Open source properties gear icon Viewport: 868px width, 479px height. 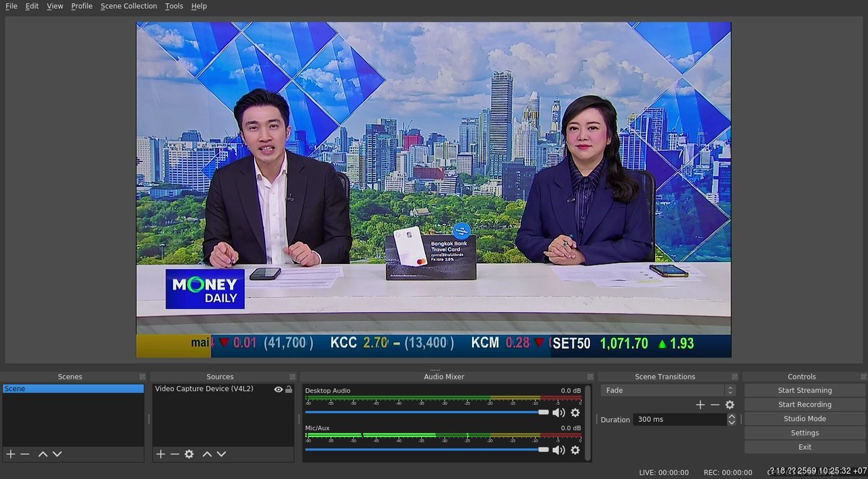(x=189, y=454)
